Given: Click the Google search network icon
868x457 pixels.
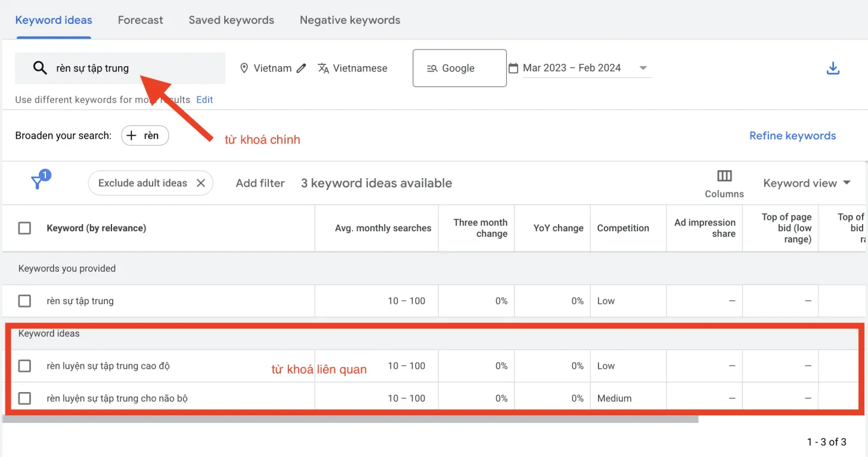Looking at the screenshot, I should click(x=432, y=68).
